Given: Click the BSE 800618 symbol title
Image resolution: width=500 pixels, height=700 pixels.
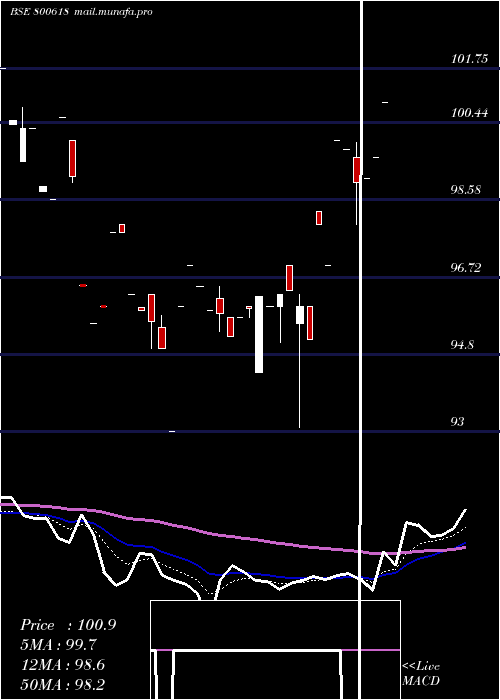Looking at the screenshot, I should tap(39, 12).
